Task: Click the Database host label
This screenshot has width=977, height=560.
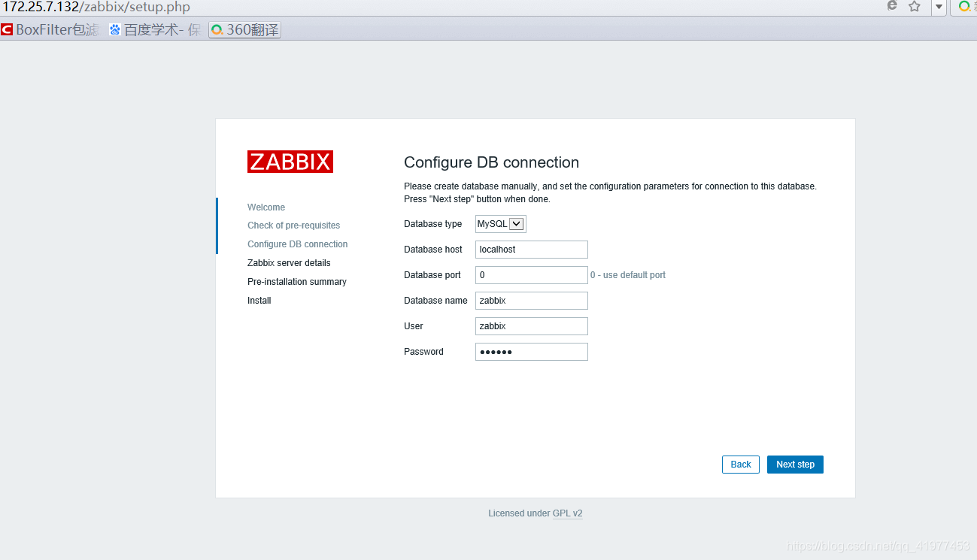Action: click(x=433, y=250)
